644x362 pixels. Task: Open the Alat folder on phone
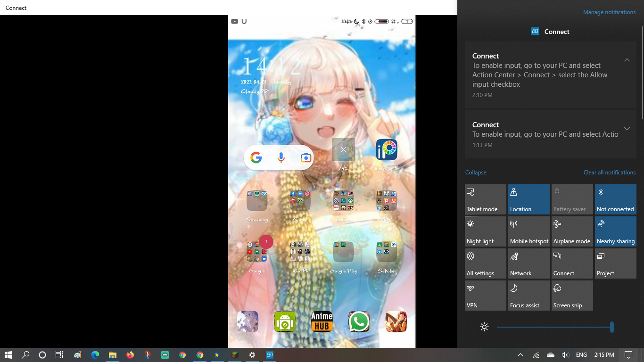click(387, 201)
